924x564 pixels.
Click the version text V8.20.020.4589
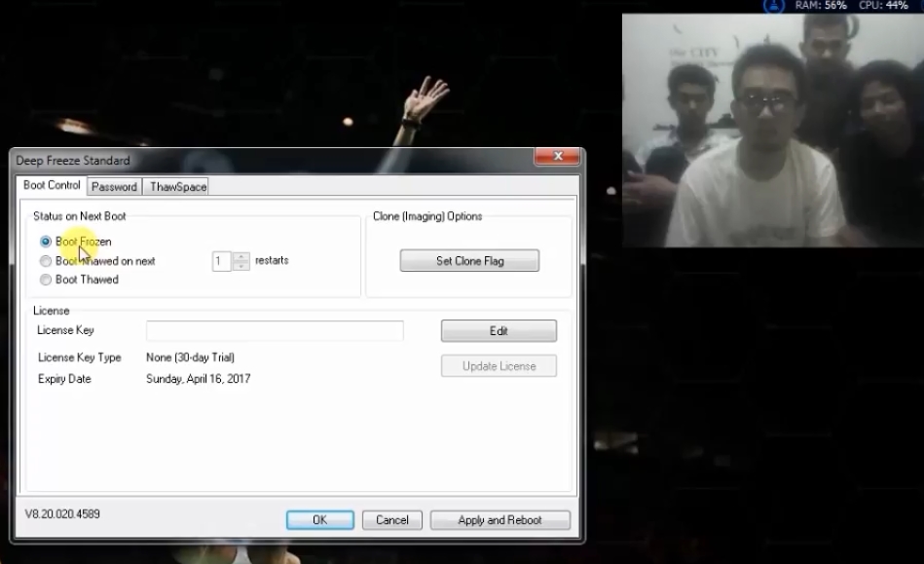click(x=62, y=514)
